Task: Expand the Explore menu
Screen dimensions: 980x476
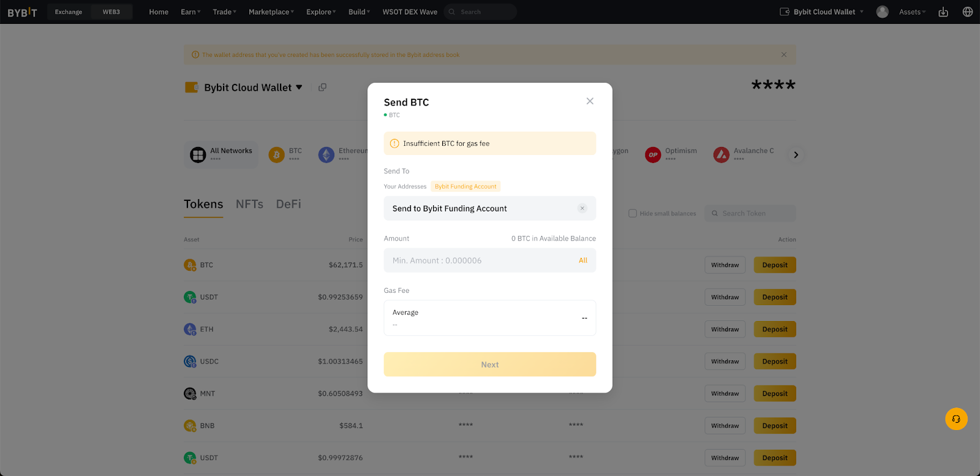Action: point(321,12)
